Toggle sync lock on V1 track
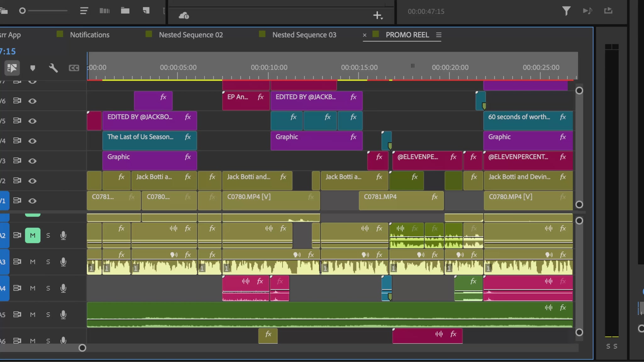Screen dimensions: 644x362 pos(17,200)
